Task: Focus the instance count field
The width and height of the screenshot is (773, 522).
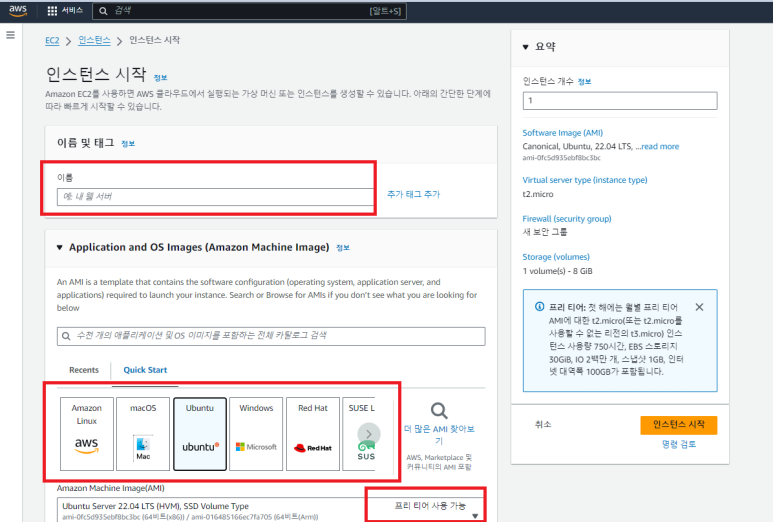Action: [620, 101]
